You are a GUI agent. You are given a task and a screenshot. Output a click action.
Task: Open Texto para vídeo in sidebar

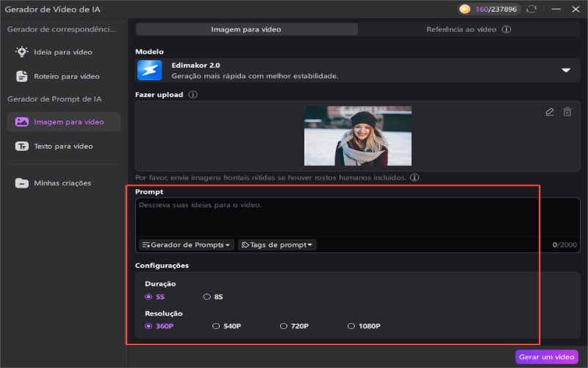[x=63, y=146]
